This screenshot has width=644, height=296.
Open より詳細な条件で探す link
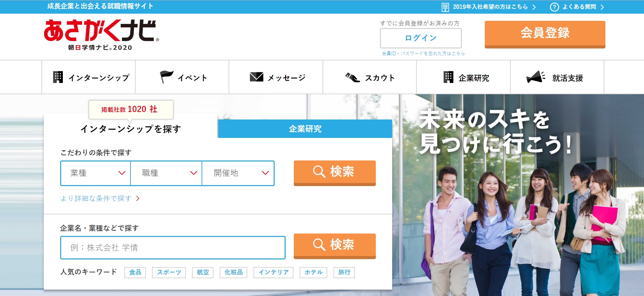pos(99,198)
